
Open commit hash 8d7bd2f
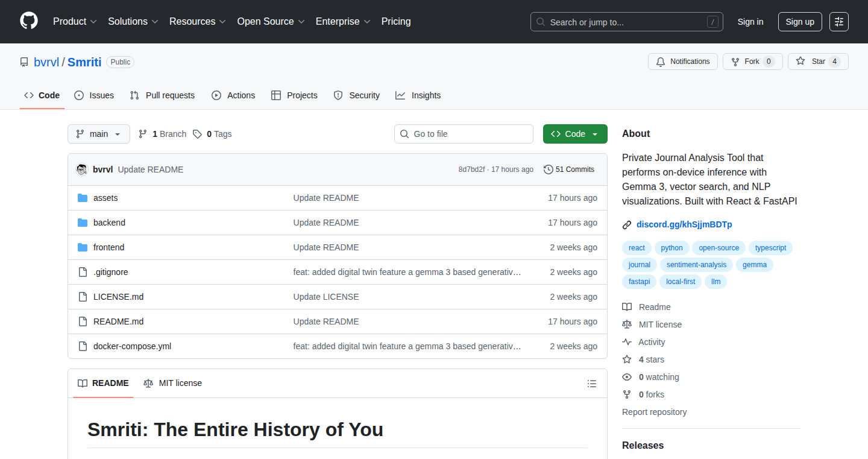[471, 169]
